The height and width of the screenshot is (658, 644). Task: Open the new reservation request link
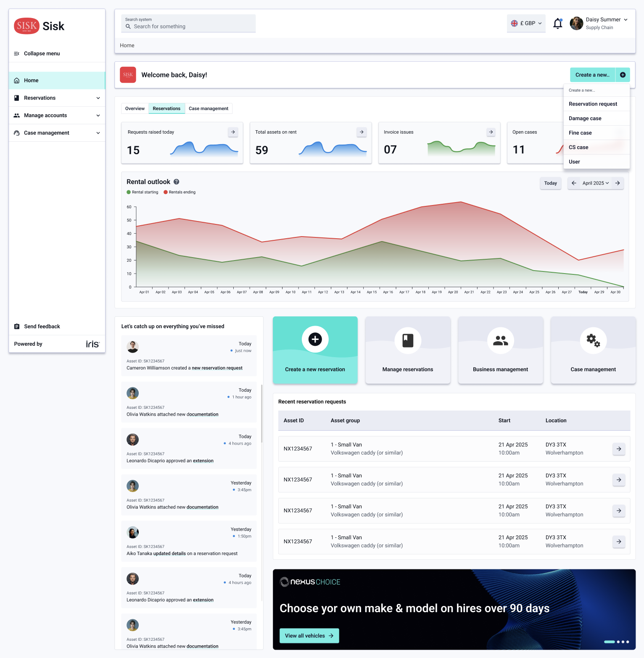click(x=217, y=368)
